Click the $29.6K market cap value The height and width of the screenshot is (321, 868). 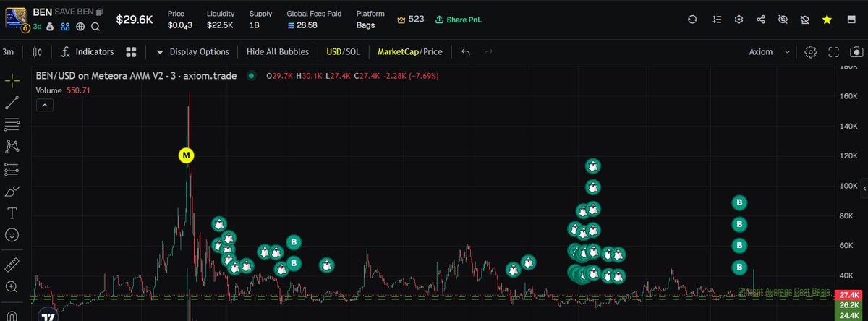135,20
